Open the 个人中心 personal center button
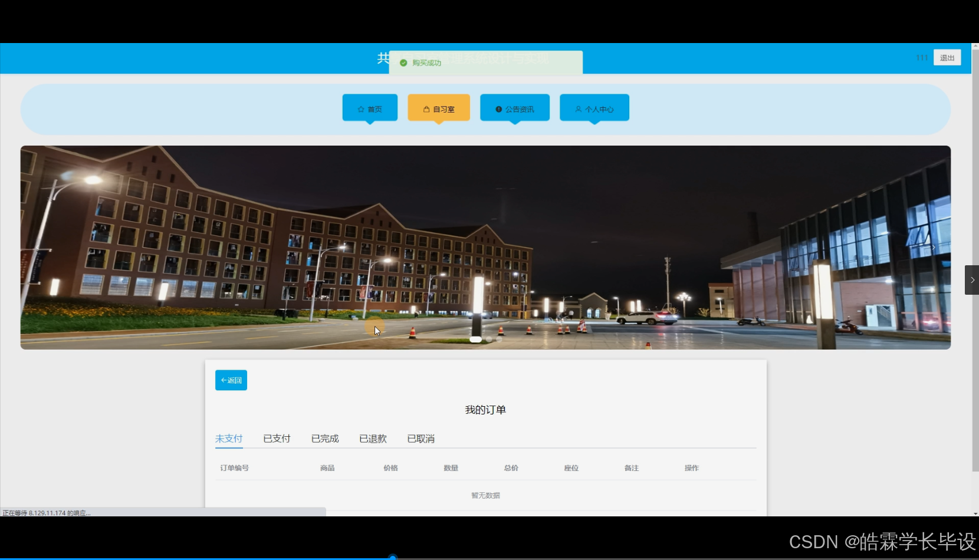This screenshot has width=979, height=560. coord(594,107)
